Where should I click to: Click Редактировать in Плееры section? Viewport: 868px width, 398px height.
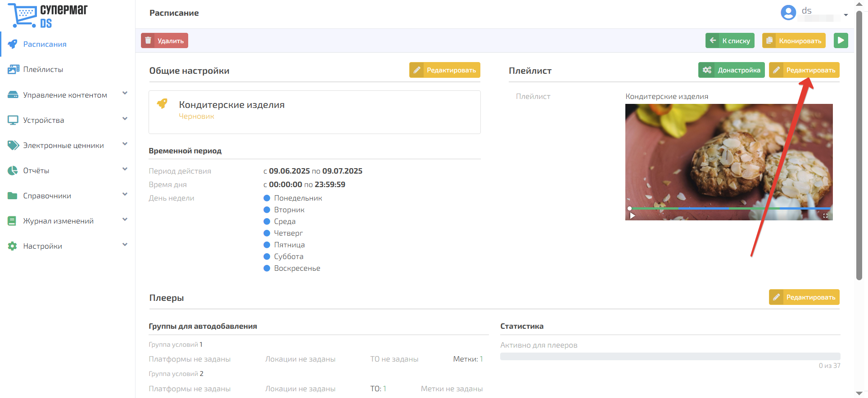804,297
